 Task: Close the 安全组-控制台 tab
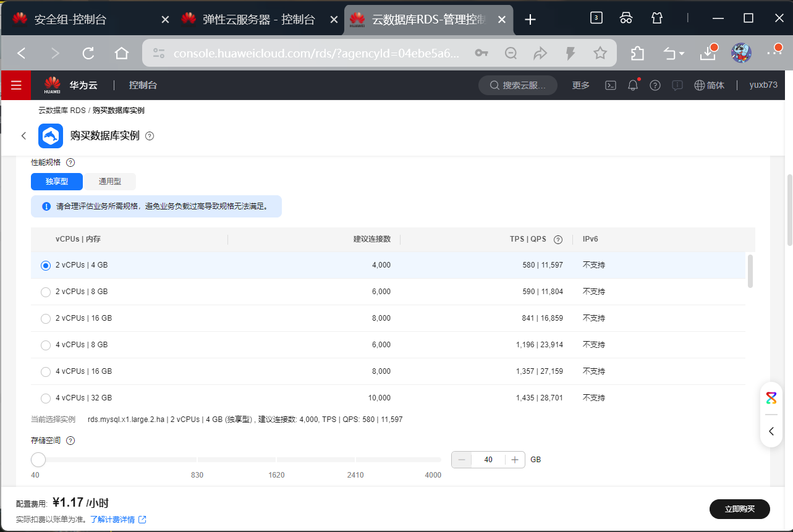click(x=165, y=19)
